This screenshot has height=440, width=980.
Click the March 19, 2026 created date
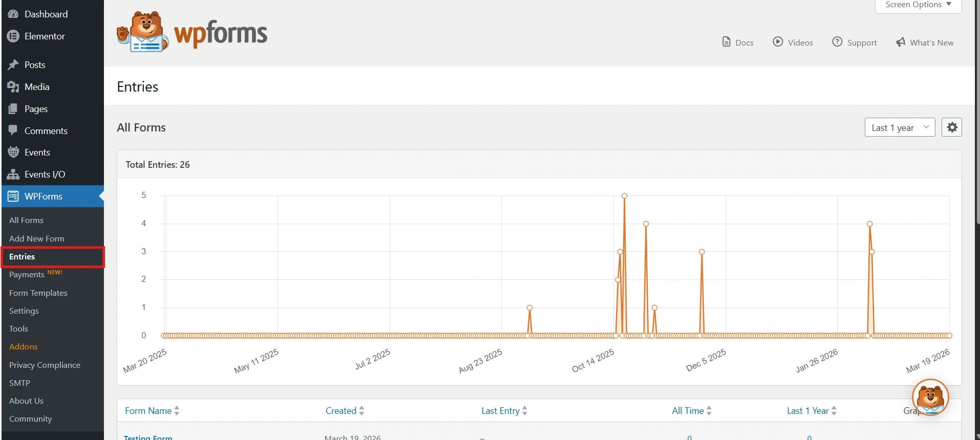click(x=353, y=437)
